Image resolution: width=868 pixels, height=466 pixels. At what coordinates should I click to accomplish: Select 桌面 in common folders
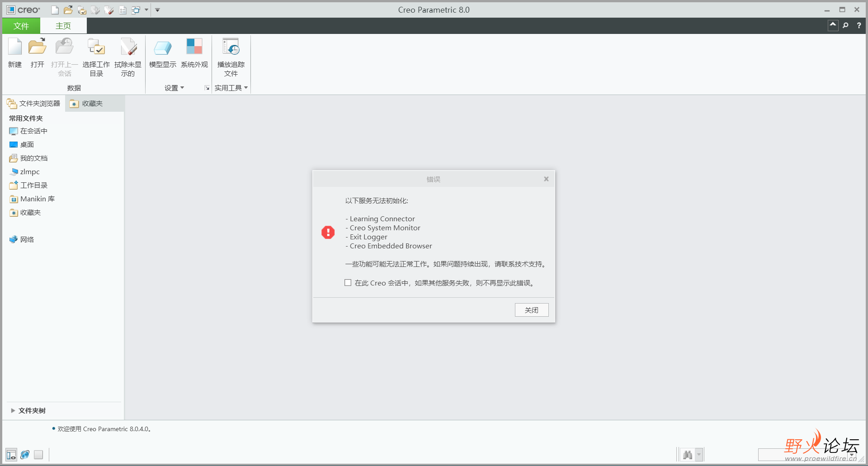(x=22, y=144)
